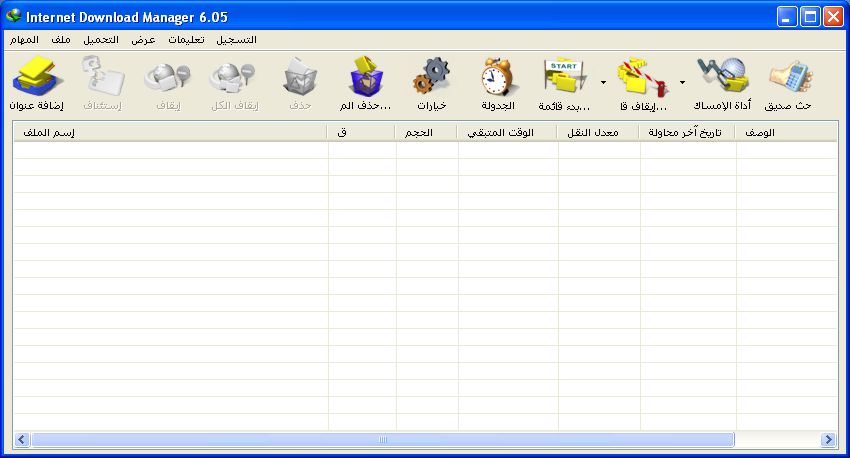Click the IDM logo in title bar

tap(13, 16)
